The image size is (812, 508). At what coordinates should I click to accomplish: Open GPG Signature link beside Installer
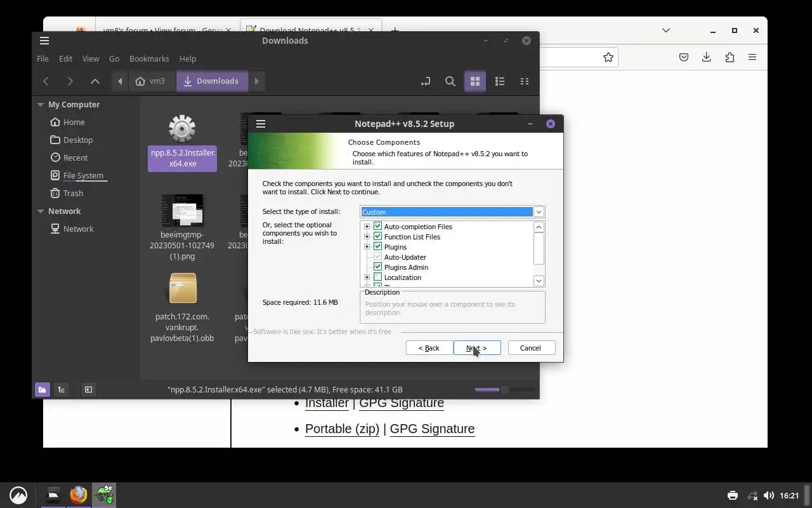402,403
